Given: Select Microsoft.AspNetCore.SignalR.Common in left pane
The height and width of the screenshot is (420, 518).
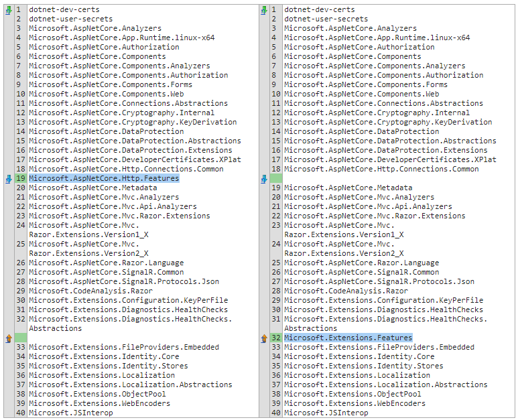Looking at the screenshot, I should click(x=106, y=272).
